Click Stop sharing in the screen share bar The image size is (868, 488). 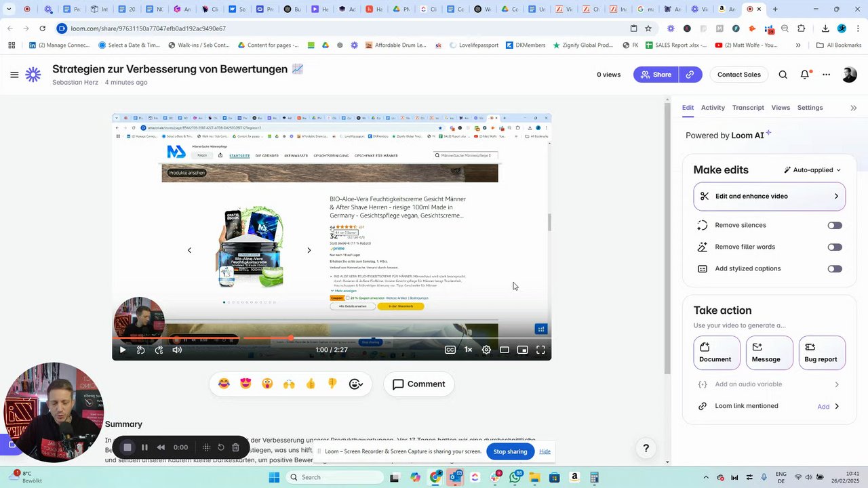point(510,451)
